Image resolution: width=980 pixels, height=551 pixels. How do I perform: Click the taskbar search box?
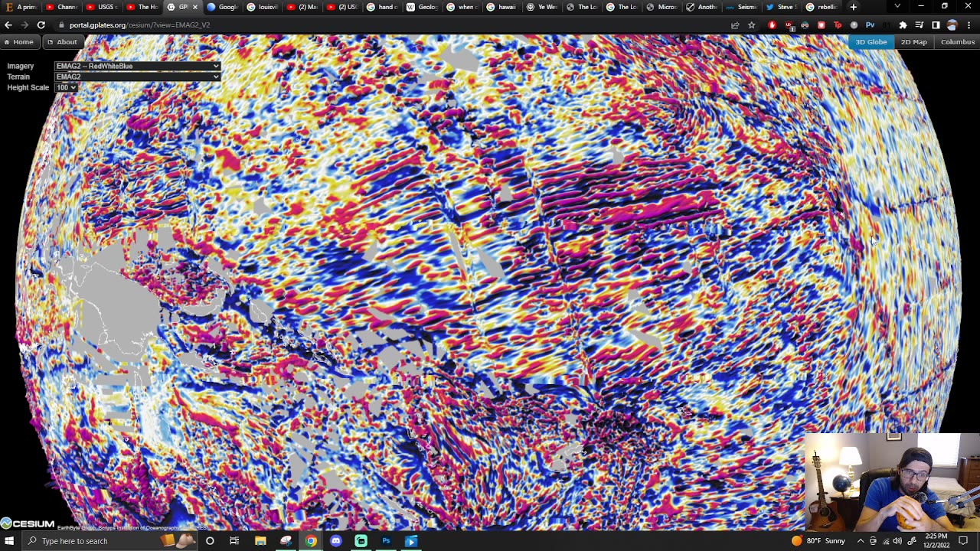click(x=109, y=541)
